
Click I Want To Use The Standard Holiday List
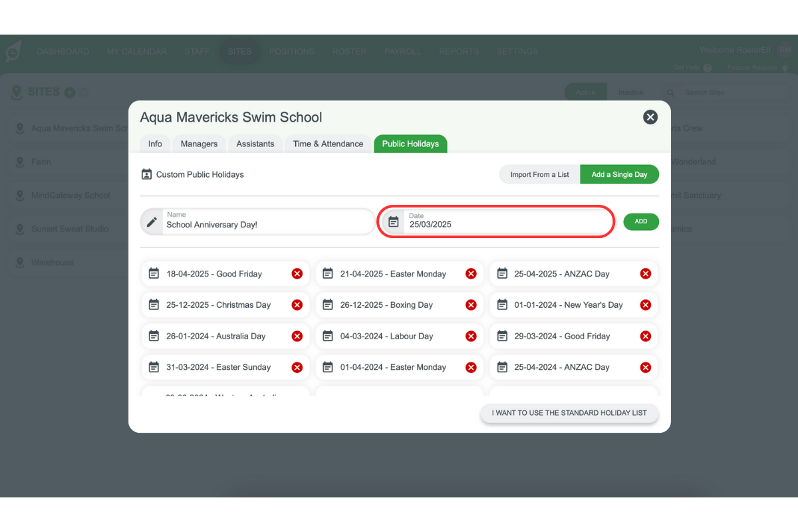pos(569,413)
